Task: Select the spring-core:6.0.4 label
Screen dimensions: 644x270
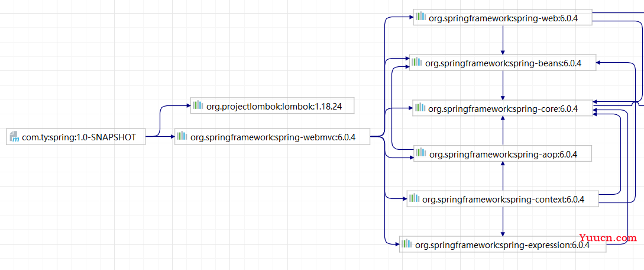Action: coord(503,109)
